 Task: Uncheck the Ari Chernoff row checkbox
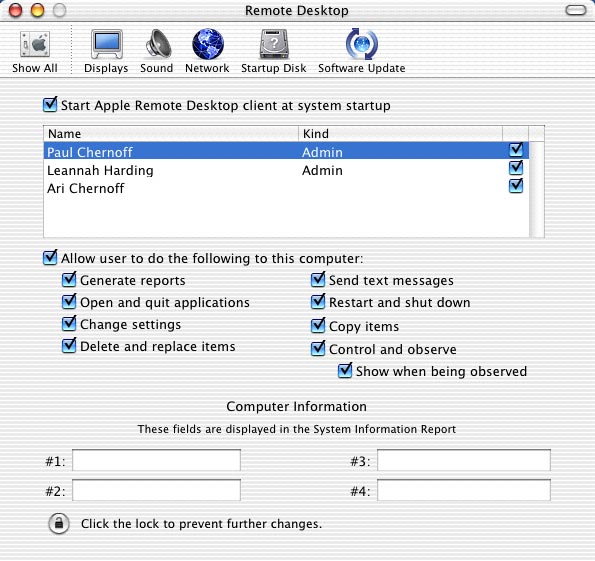click(516, 186)
